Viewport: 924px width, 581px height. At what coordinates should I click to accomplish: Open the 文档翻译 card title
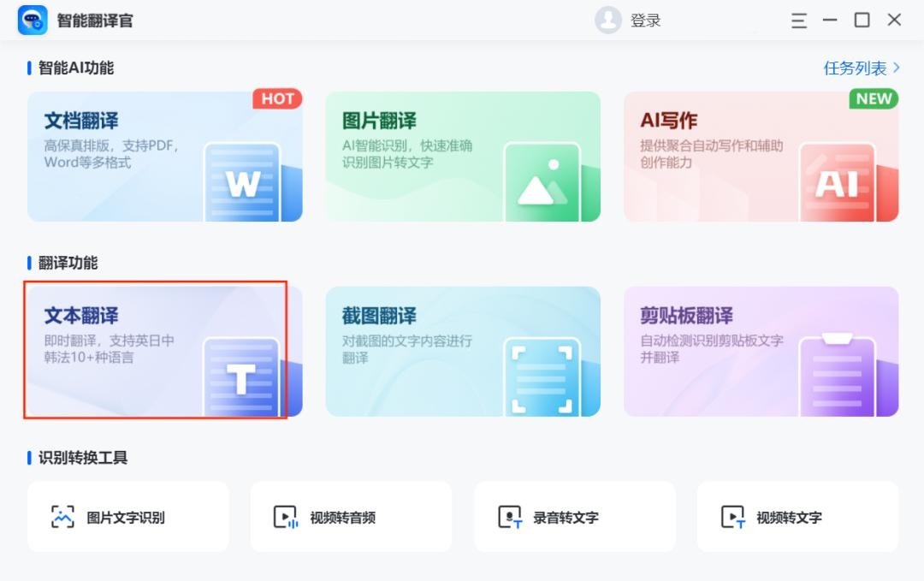(x=81, y=121)
